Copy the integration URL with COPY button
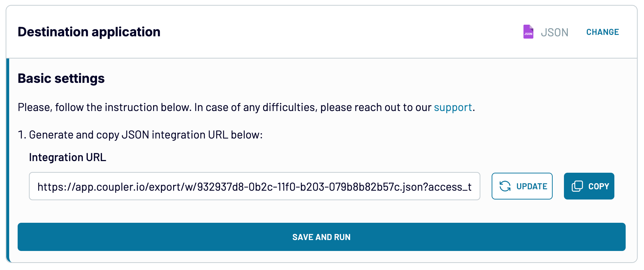This screenshot has width=644, height=270. [x=589, y=186]
